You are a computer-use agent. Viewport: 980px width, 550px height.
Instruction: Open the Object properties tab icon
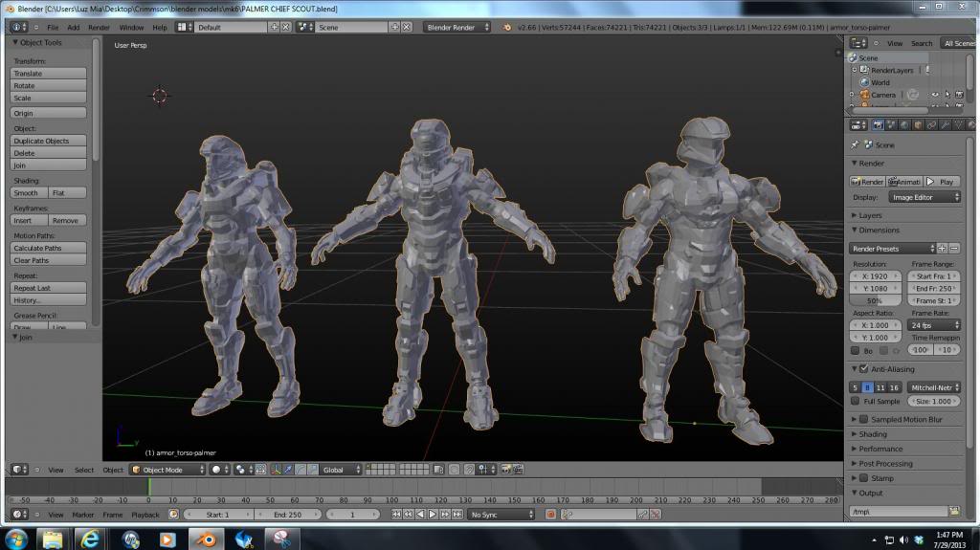pyautogui.click(x=918, y=125)
